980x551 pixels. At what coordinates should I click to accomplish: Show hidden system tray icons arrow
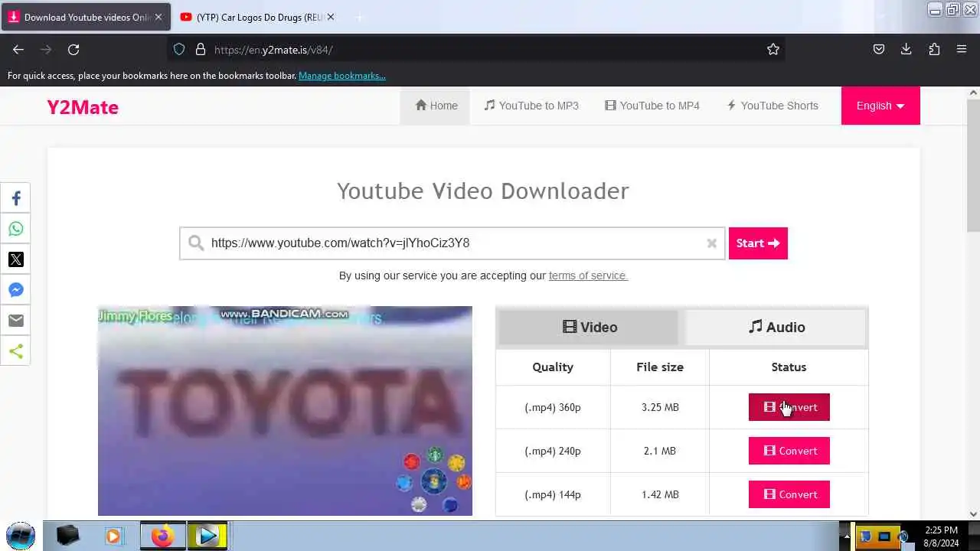845,536
